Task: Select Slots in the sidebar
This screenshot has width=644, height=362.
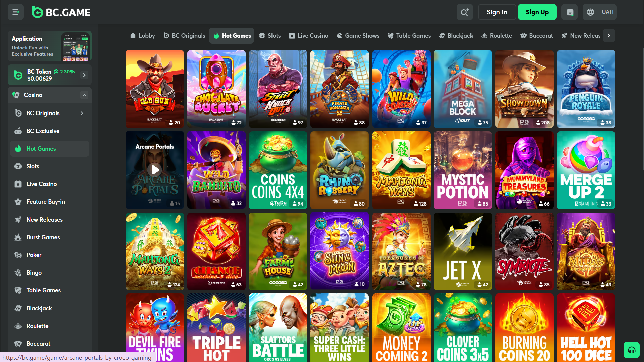Action: pyautogui.click(x=33, y=166)
